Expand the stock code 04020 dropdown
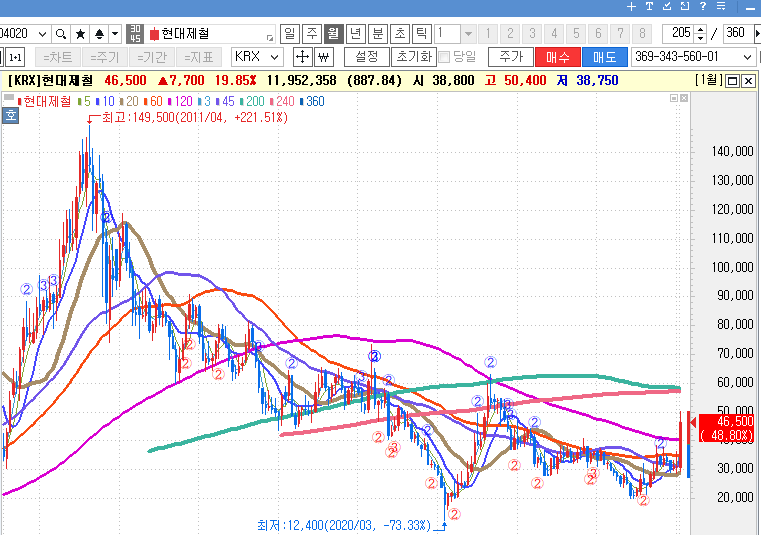The height and width of the screenshot is (535, 761). 42,34
